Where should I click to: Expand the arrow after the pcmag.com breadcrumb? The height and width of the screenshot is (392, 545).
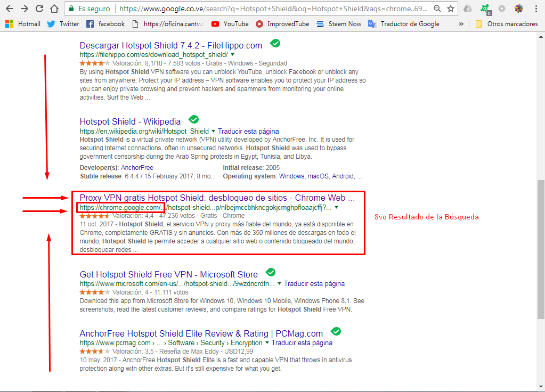[267, 342]
